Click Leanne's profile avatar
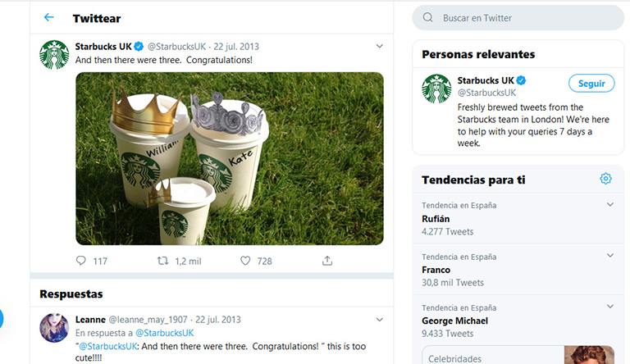The width and height of the screenshot is (630, 364). (x=54, y=327)
